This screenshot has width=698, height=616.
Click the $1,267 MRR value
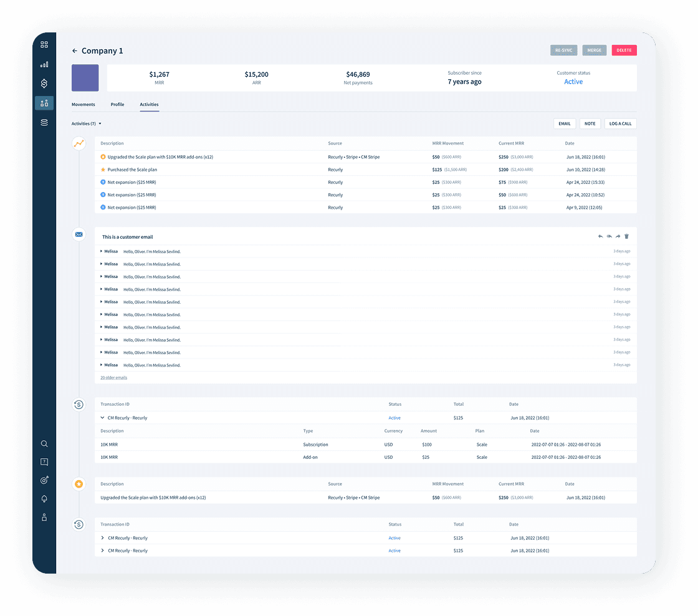pyautogui.click(x=159, y=74)
